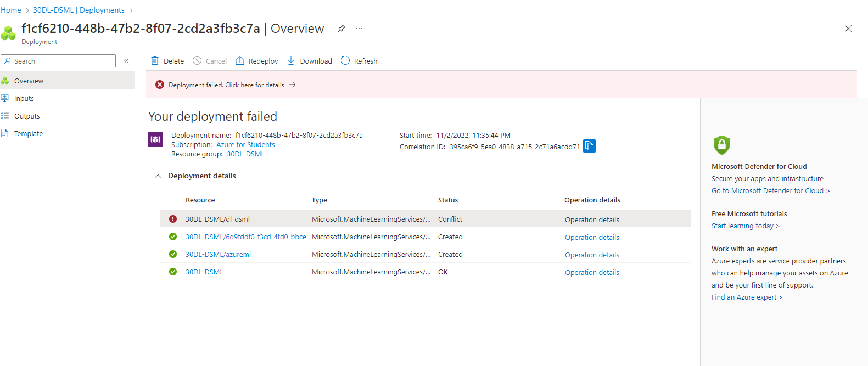Open 30DL-DSML resource link in table

(x=204, y=272)
